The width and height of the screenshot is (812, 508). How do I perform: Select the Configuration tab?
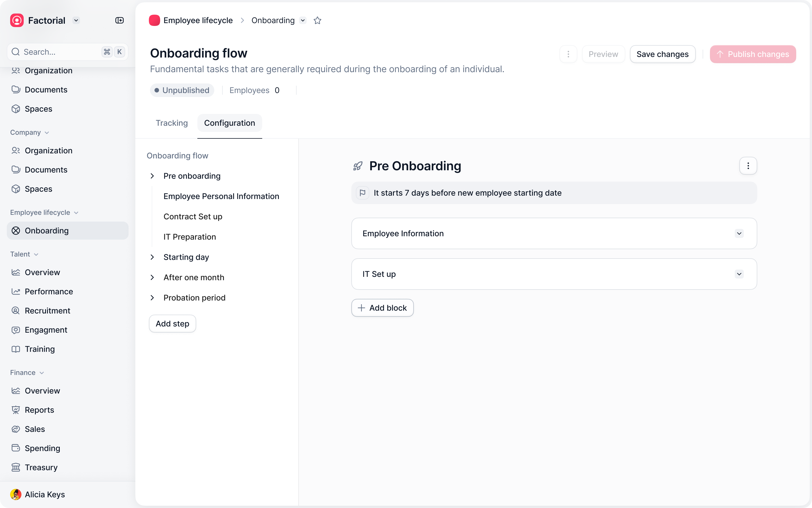point(230,123)
